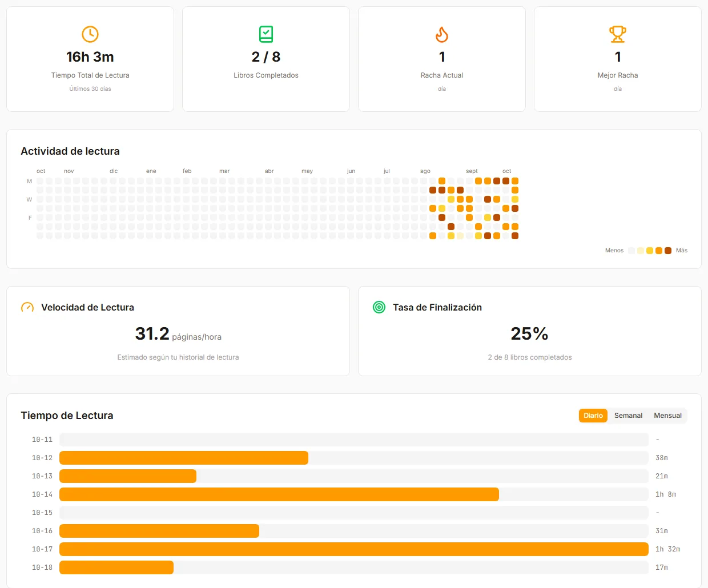Click the 38m duration value
Viewport: 708px width, 588px height.
pos(662,458)
